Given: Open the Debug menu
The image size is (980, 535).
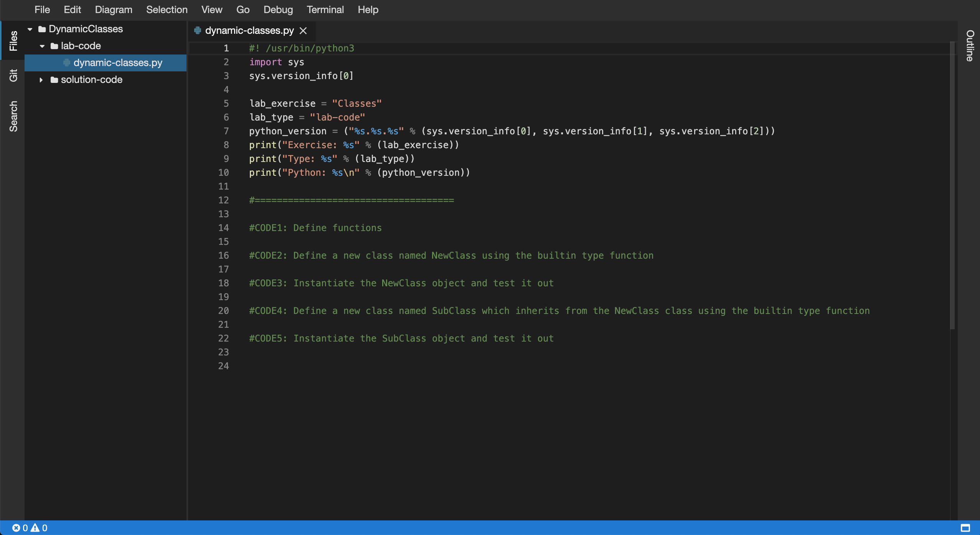Looking at the screenshot, I should click(278, 10).
